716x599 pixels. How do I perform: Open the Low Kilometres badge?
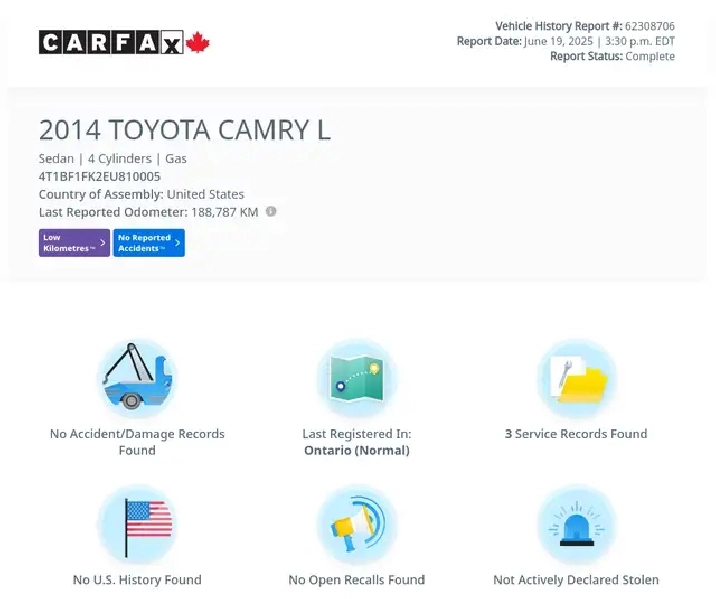(74, 243)
